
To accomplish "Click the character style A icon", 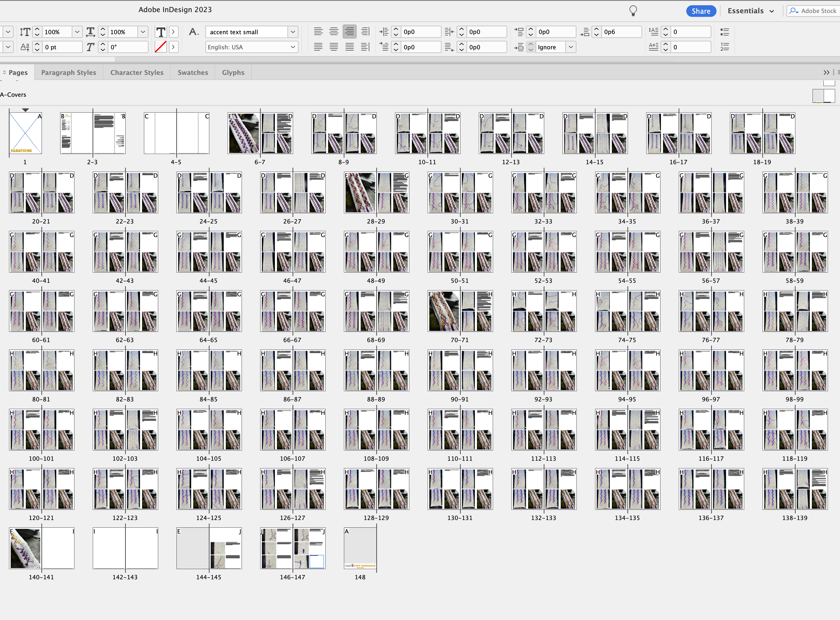I will tap(194, 32).
